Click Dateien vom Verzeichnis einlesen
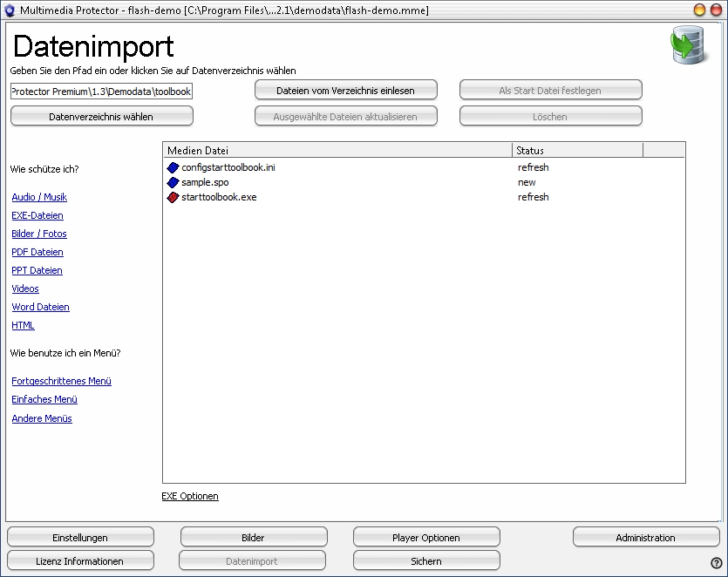This screenshot has height=577, width=728. pos(345,91)
